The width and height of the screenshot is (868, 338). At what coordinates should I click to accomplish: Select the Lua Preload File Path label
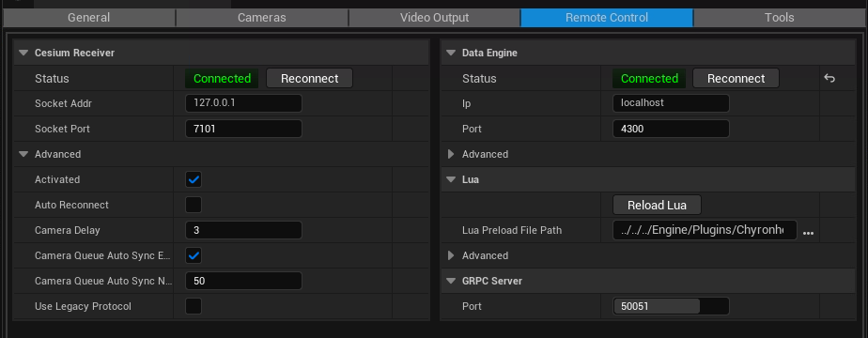[512, 230]
